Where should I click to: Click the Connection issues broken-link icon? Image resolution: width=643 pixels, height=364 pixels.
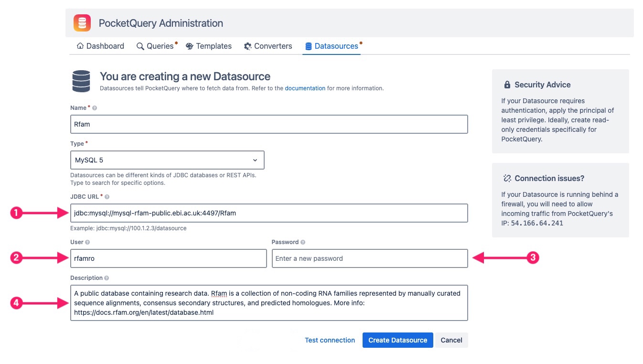point(507,178)
